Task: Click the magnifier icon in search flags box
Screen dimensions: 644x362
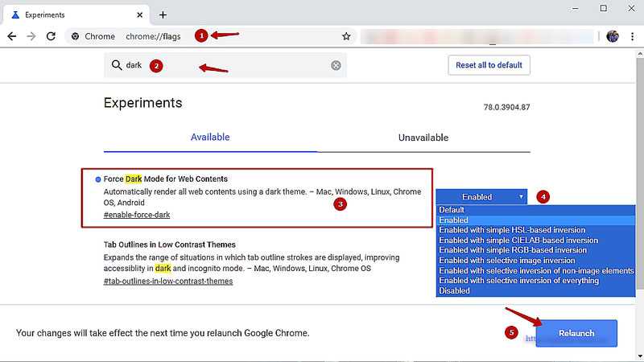Action: (117, 65)
